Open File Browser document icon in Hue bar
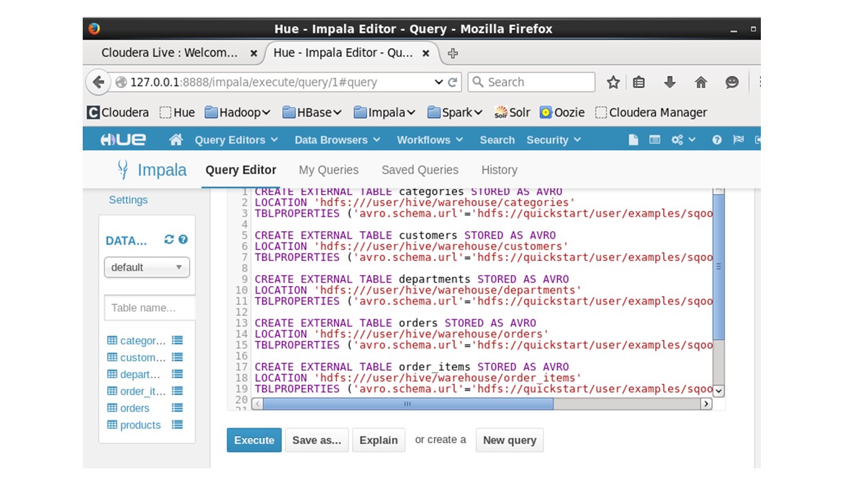868x488 pixels. [x=633, y=140]
